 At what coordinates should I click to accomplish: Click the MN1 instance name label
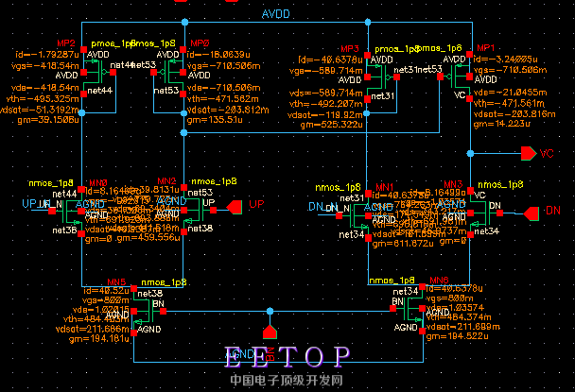click(384, 187)
